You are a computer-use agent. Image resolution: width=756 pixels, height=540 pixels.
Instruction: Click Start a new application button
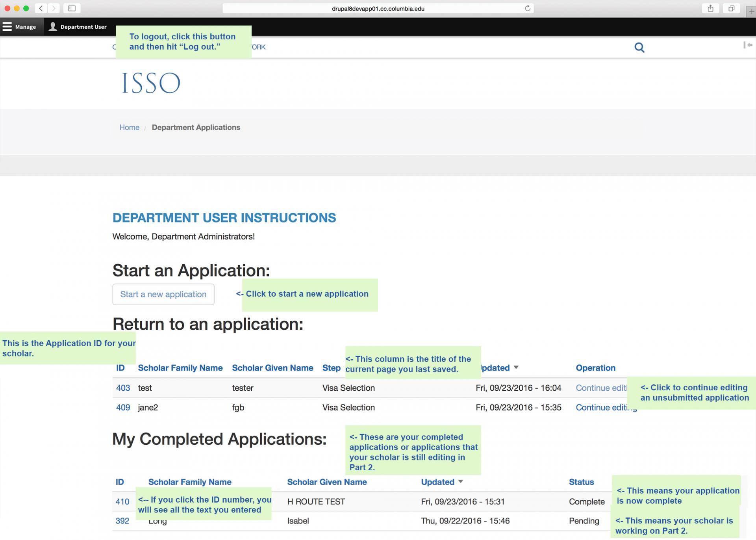(163, 294)
